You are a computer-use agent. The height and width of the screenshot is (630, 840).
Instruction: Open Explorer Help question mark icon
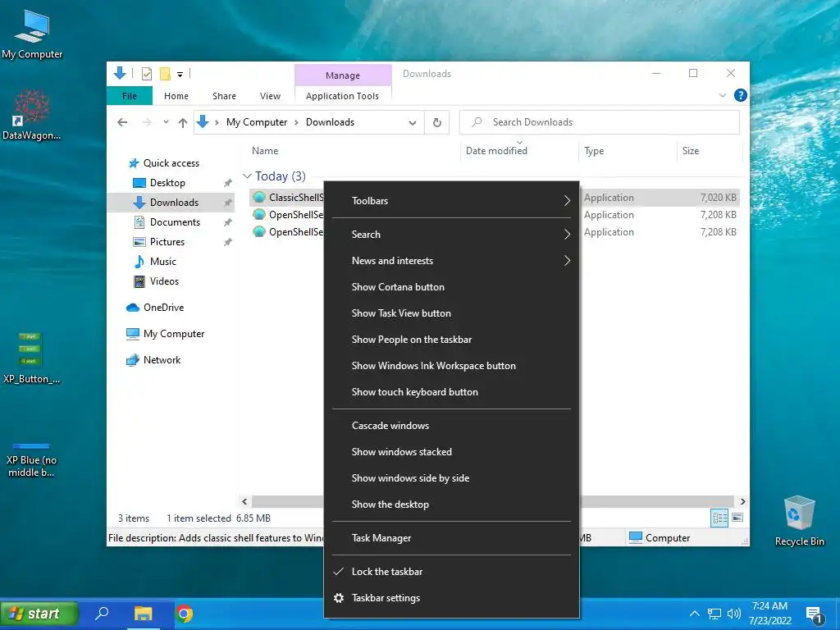pos(741,95)
